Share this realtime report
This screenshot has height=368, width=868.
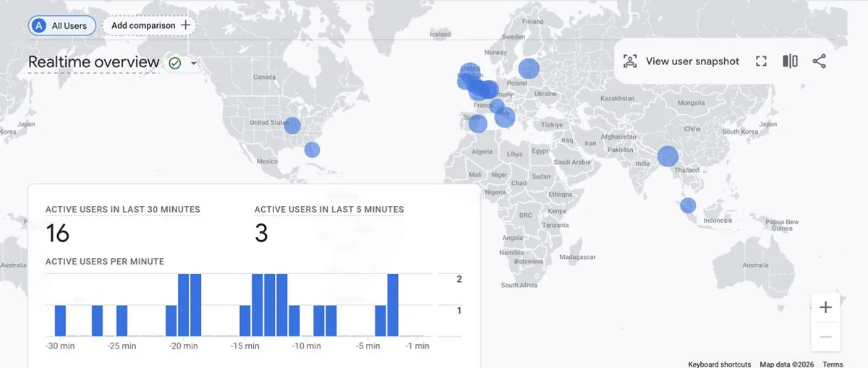coord(819,61)
